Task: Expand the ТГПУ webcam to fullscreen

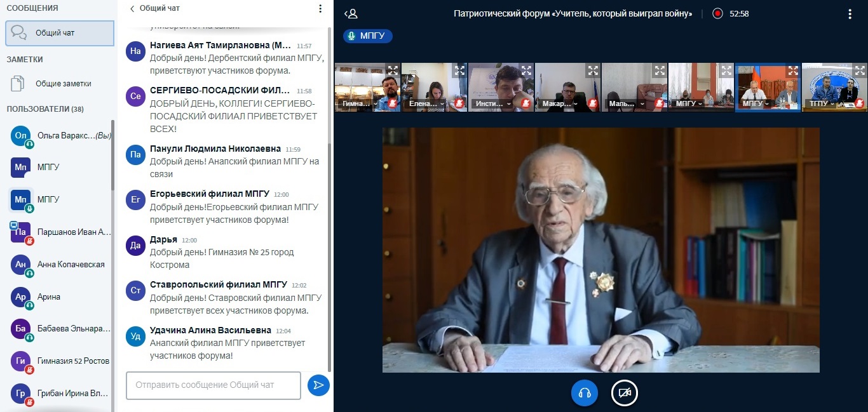Action: [x=860, y=70]
